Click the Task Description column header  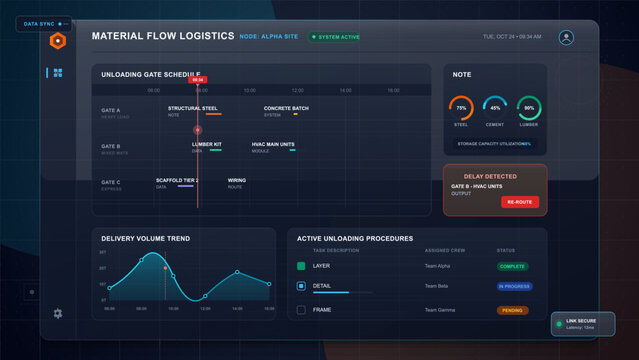point(336,250)
